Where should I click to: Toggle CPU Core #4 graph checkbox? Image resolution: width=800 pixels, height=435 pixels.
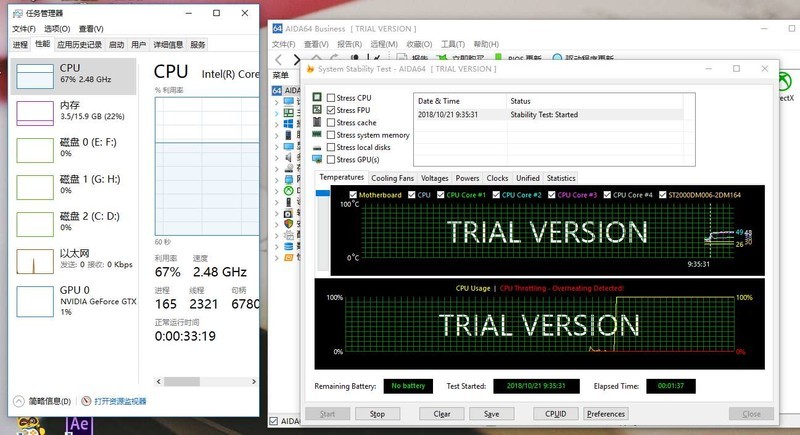tap(607, 195)
